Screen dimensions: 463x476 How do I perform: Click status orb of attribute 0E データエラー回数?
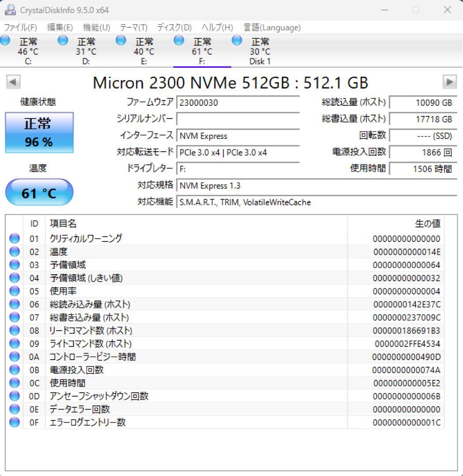point(15,409)
